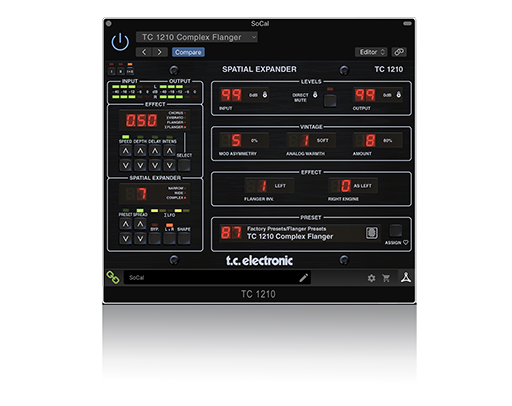Click the link icon next to Editor
Viewport: 512px width, 406px height.
click(399, 52)
